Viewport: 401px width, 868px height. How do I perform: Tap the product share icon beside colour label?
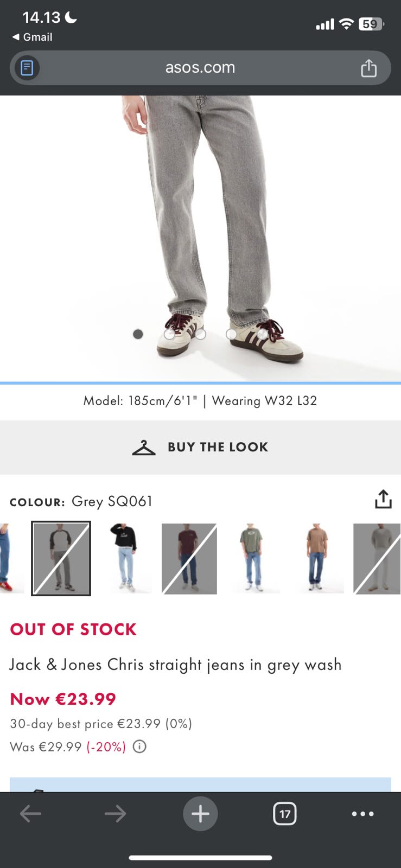tap(383, 499)
